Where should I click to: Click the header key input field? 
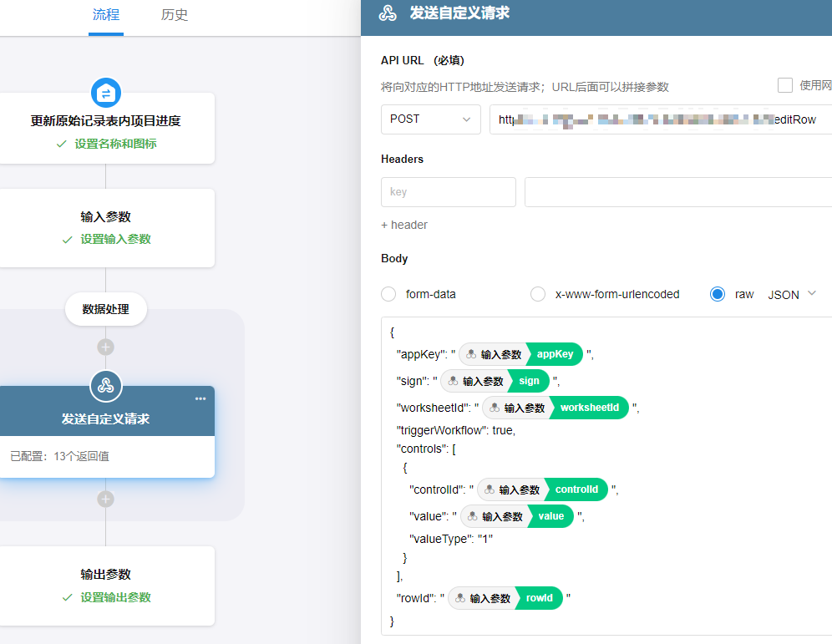[448, 192]
